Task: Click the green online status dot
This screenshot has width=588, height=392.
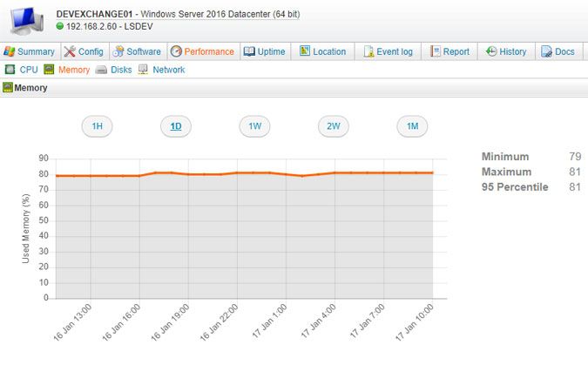Action: pos(60,26)
